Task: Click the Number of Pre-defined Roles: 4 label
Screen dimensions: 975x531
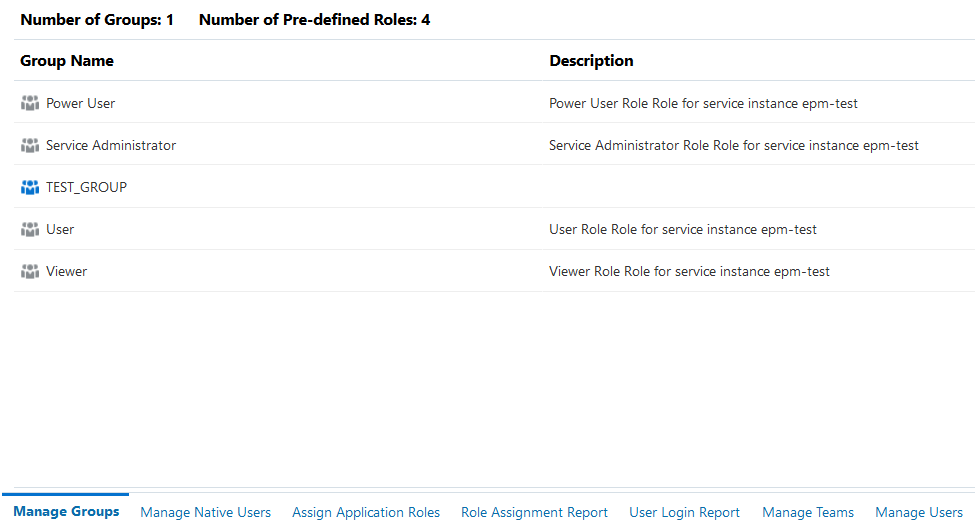Action: coord(314,20)
